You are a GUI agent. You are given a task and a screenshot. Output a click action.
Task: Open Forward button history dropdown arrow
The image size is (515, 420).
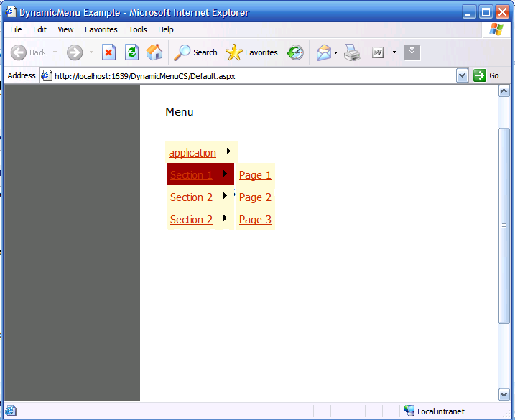[91, 52]
